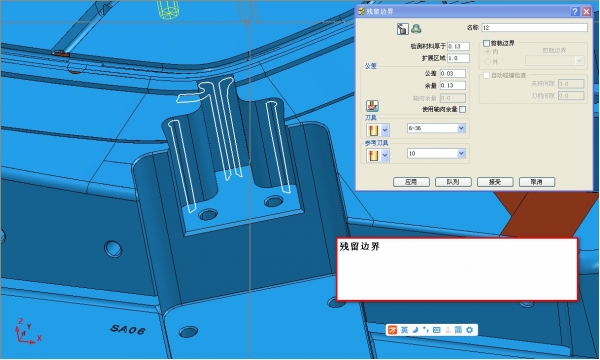600x360 pixels.
Task: Enable the 自动碰撞检查 checkbox
Action: click(486, 75)
